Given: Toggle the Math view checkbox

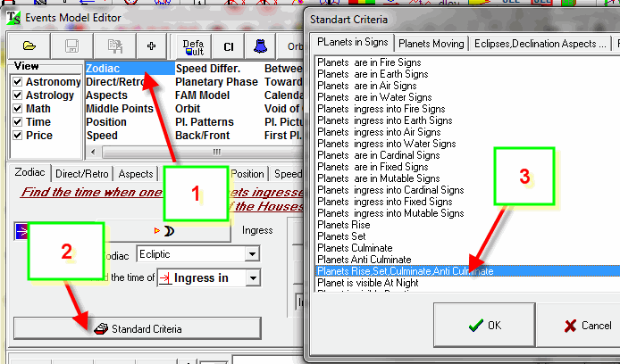Looking at the screenshot, I should click(x=19, y=109).
